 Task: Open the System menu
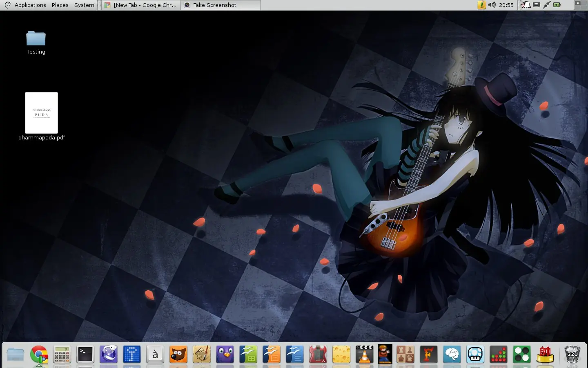pos(84,5)
